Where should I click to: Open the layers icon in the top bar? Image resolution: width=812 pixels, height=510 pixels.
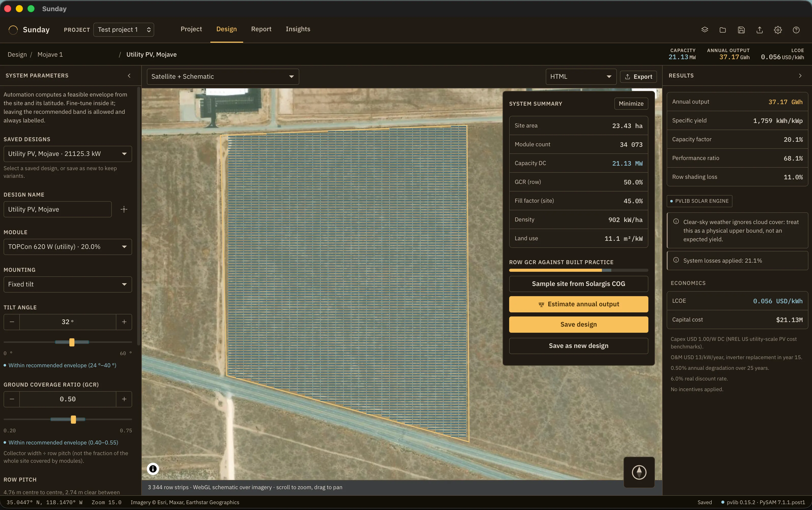(x=705, y=30)
